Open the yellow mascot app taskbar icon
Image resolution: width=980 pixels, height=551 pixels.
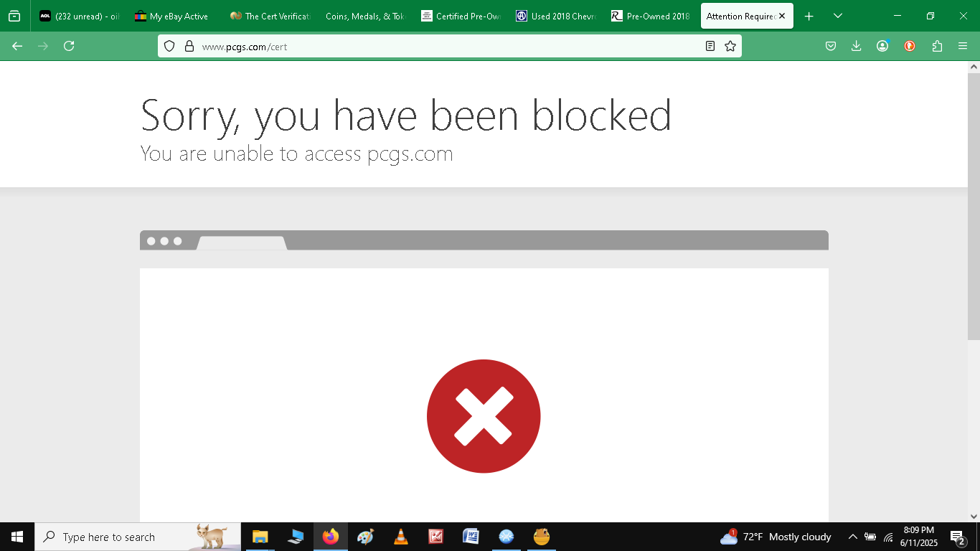542,537
